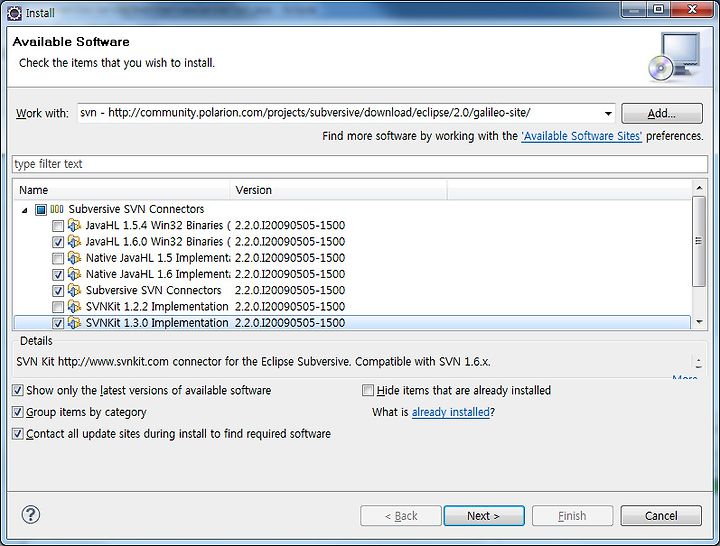Select the SVNKit 1.2.2 Implementation row text
This screenshot has height=546, width=720.
point(157,306)
